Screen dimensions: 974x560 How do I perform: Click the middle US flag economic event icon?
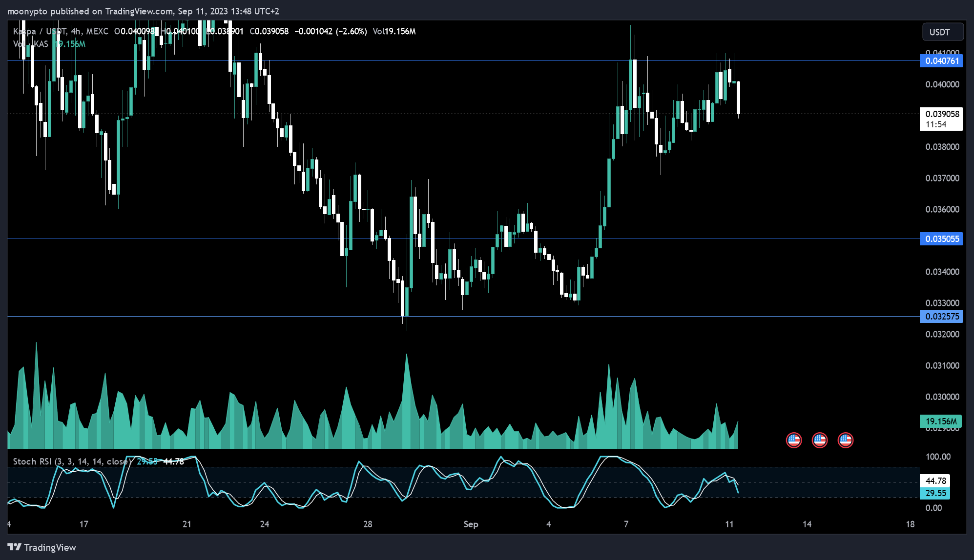pyautogui.click(x=820, y=440)
